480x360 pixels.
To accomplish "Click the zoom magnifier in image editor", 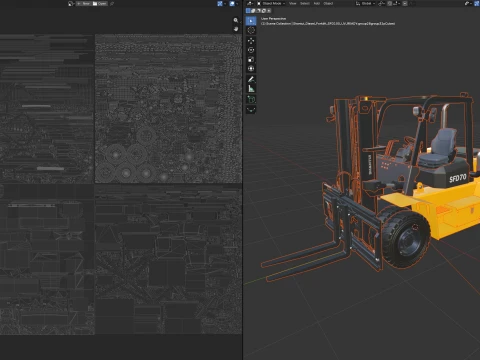I will point(236,20).
